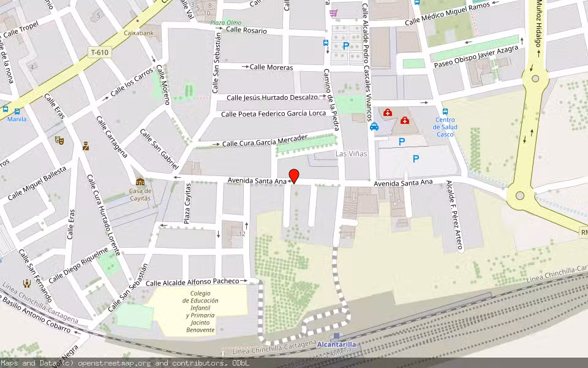Image resolution: width=588 pixels, height=368 pixels.
Task: Click the pharmacy cross icon beside Centro de Salud Casco
Action: tap(405, 120)
